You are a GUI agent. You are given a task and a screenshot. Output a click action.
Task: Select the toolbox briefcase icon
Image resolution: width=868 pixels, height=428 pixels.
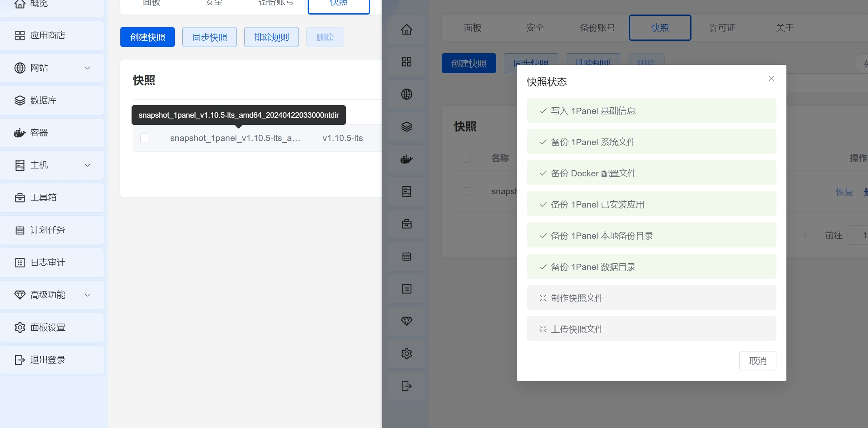[406, 224]
